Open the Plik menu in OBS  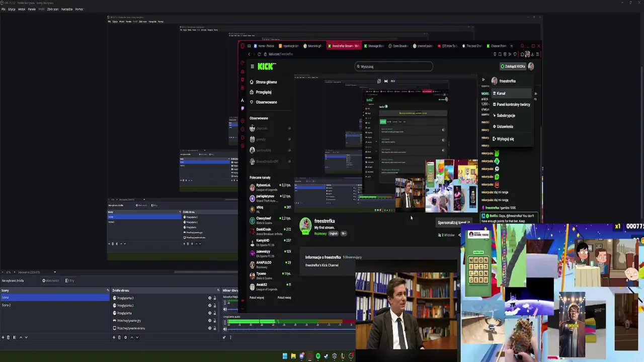[x=4, y=9]
